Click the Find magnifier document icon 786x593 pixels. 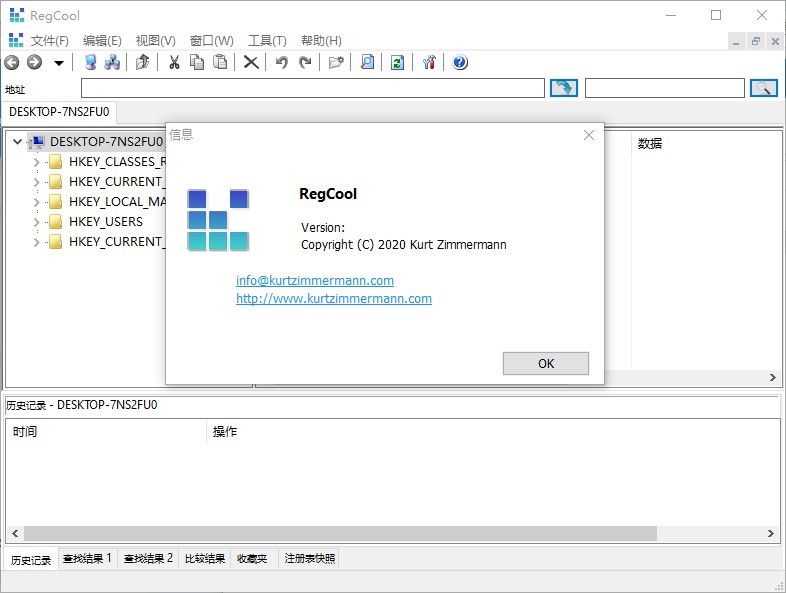pyautogui.click(x=367, y=62)
